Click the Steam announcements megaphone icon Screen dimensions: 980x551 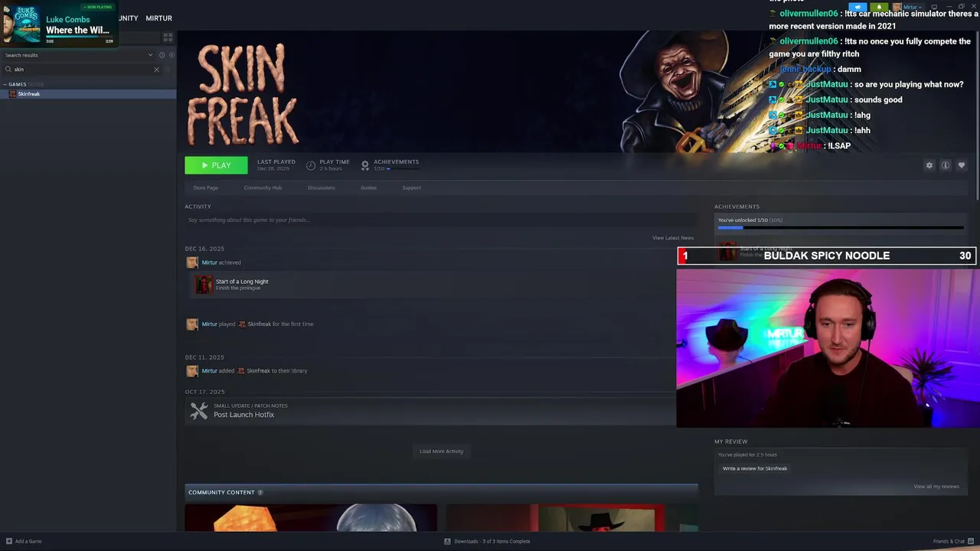pyautogui.click(x=858, y=7)
